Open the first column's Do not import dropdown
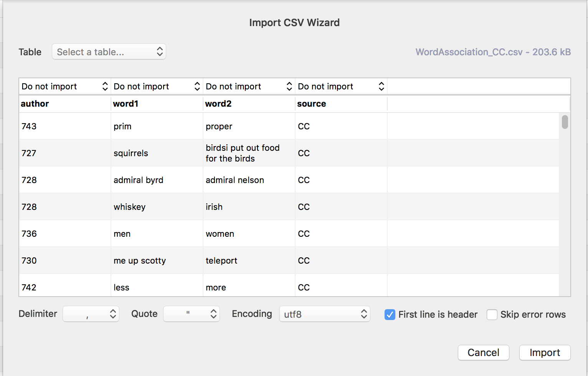Viewport: 588px width, 376px height. 64,86
